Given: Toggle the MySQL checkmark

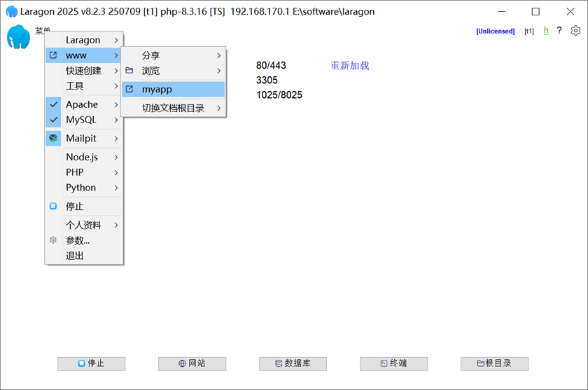Looking at the screenshot, I should 54,120.
